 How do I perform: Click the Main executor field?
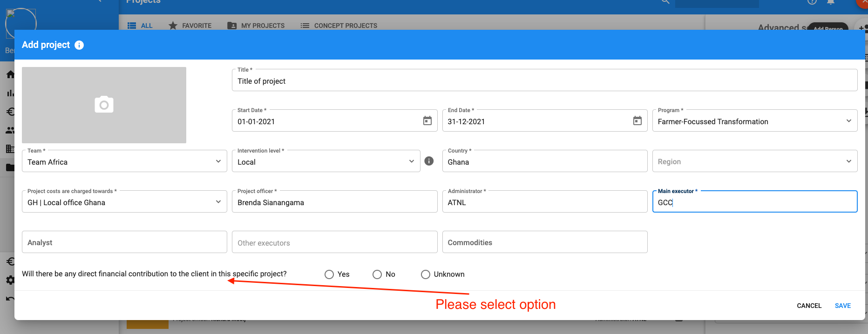(755, 202)
